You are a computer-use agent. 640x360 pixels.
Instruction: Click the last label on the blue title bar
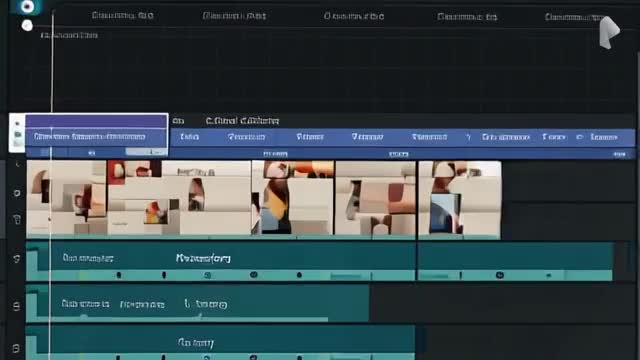coord(604,138)
